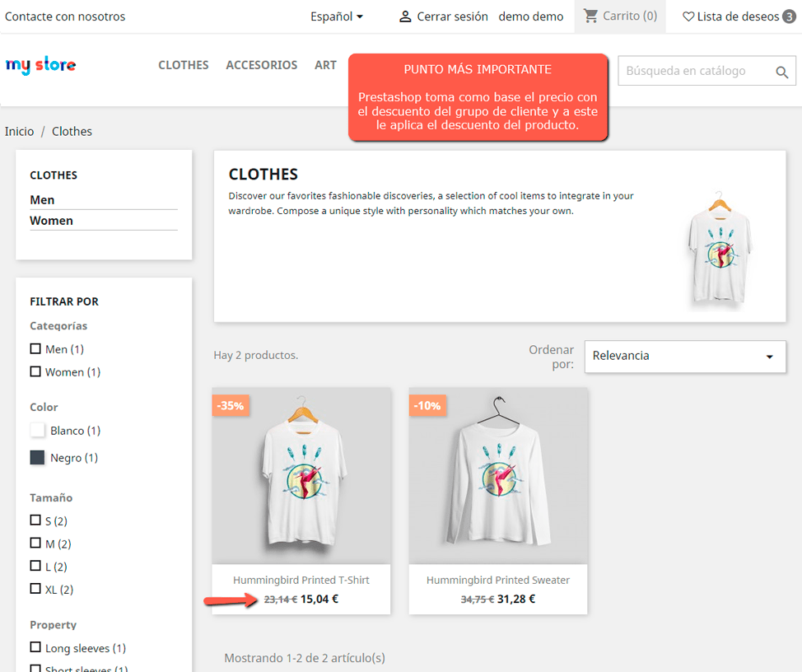
Task: Click the -10% discount badge
Action: pyautogui.click(x=427, y=405)
